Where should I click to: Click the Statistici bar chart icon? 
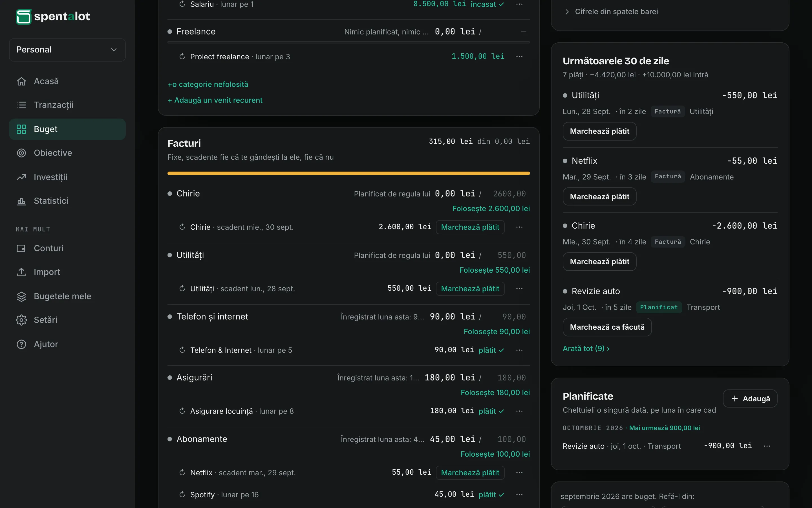point(21,201)
